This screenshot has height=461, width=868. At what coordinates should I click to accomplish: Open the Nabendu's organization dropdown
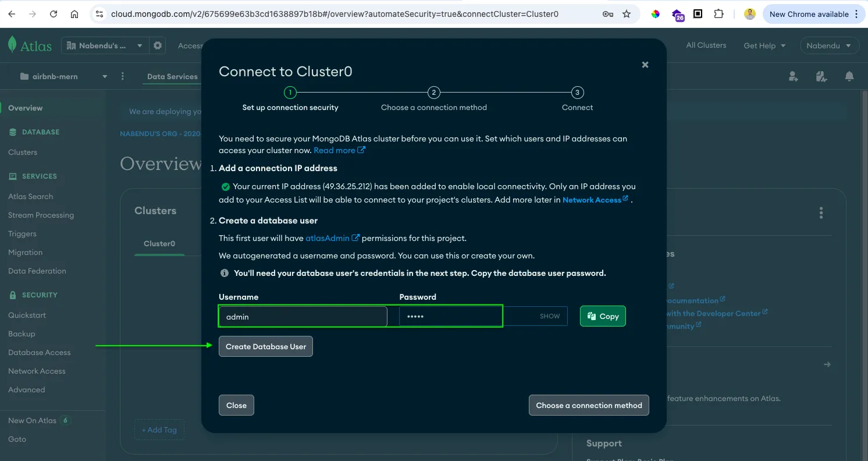[104, 45]
